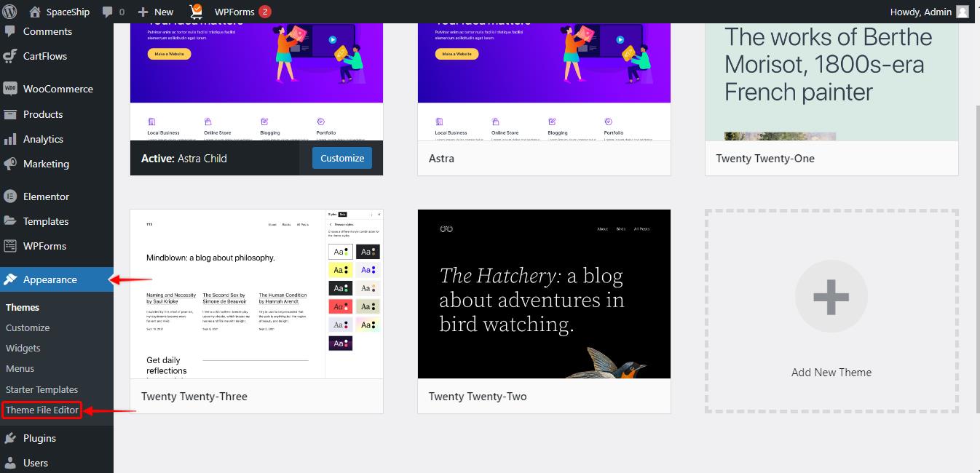The width and height of the screenshot is (980, 473).
Task: Click the Customize button on Astra Child
Action: [x=341, y=158]
